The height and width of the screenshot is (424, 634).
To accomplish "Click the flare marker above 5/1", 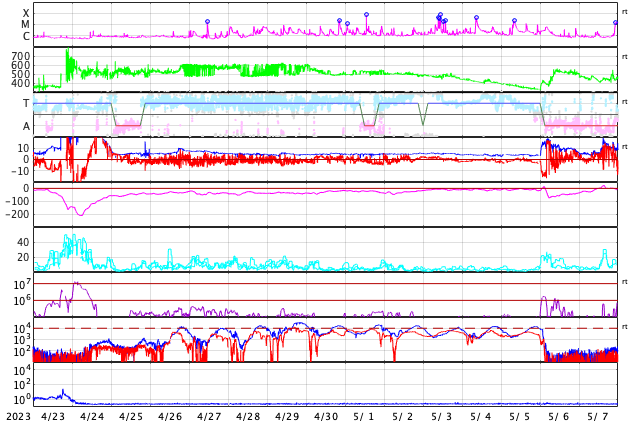I will tap(366, 15).
